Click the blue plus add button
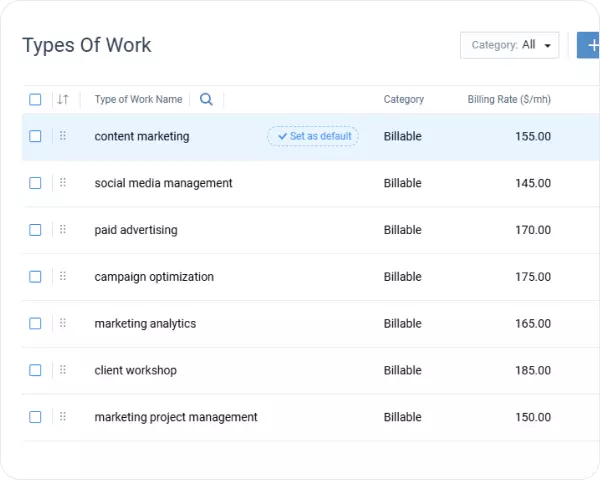Viewport: 600px width, 480px height. coord(589,45)
